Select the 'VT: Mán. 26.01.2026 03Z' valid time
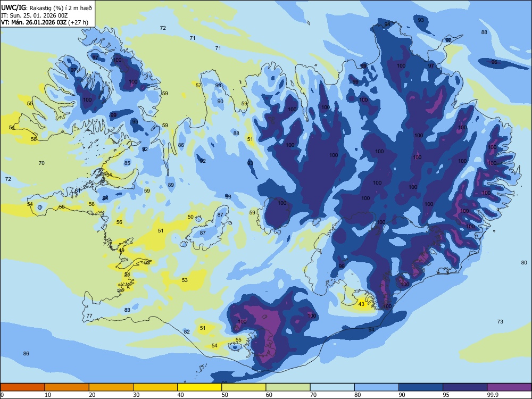The image size is (532, 399). (x=34, y=23)
